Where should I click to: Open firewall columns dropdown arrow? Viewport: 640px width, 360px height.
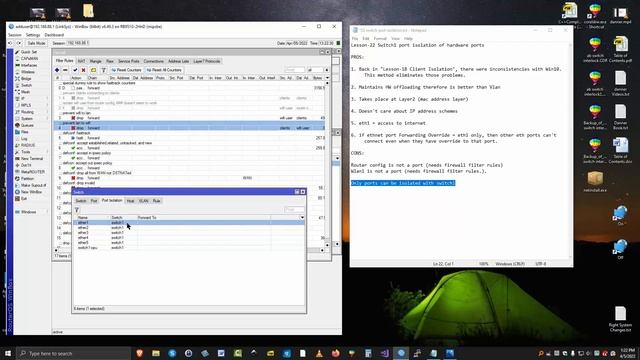(327, 78)
